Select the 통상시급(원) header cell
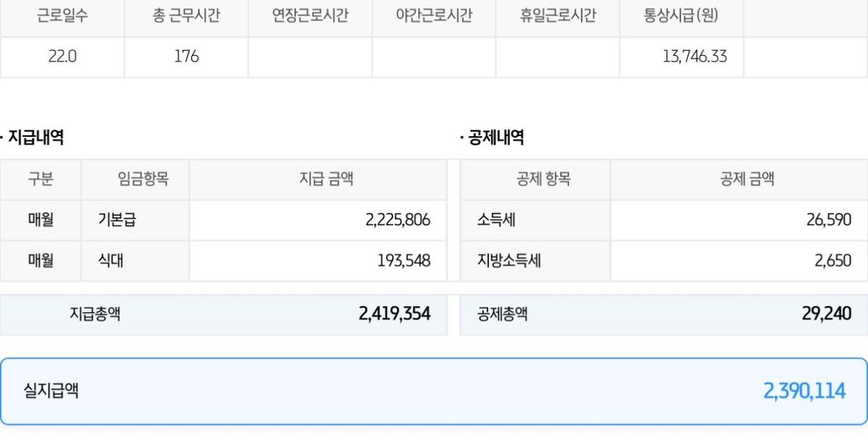Image resolution: width=868 pixels, height=443 pixels. [x=680, y=16]
